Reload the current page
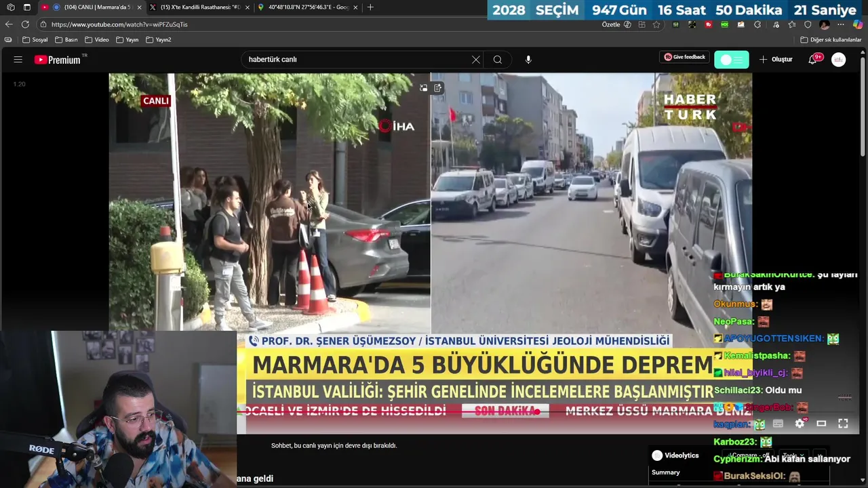 point(25,24)
